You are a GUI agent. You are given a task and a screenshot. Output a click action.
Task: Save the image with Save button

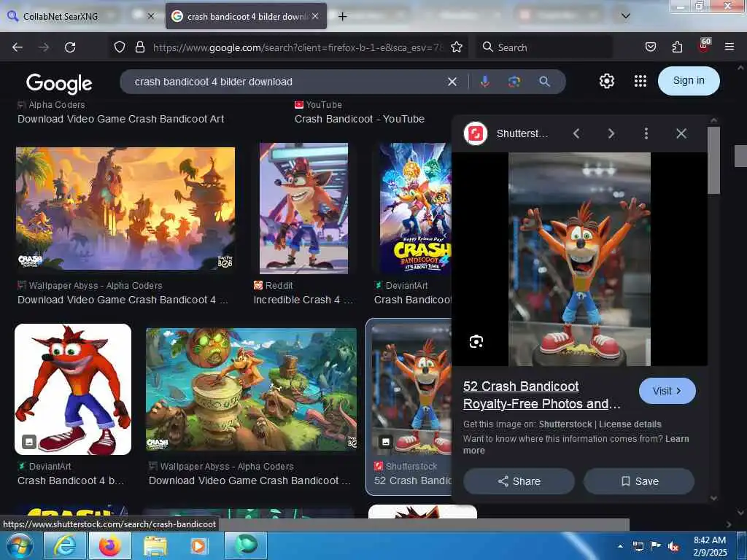click(x=639, y=481)
